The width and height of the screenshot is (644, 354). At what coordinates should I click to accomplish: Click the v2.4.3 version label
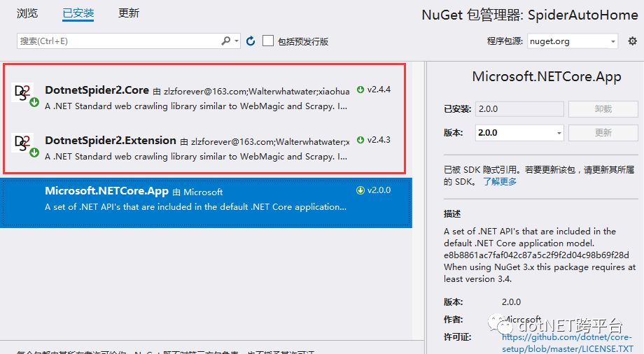coord(379,140)
